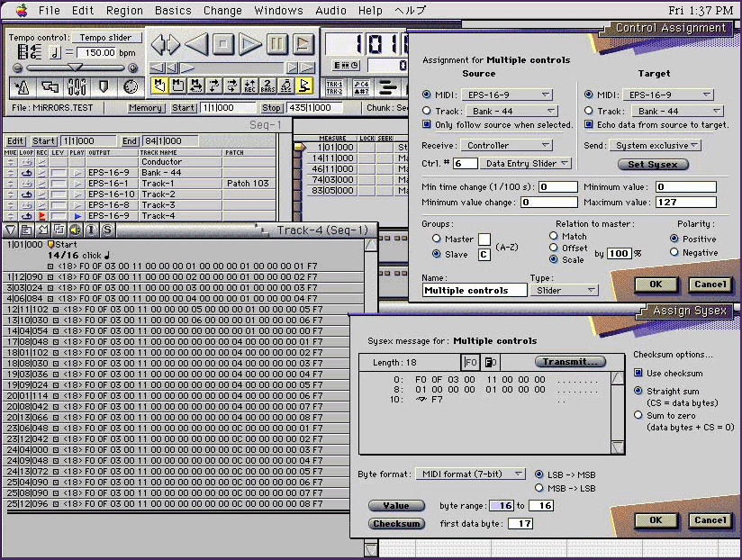
Task: Open the Windows menu
Action: coord(278,11)
